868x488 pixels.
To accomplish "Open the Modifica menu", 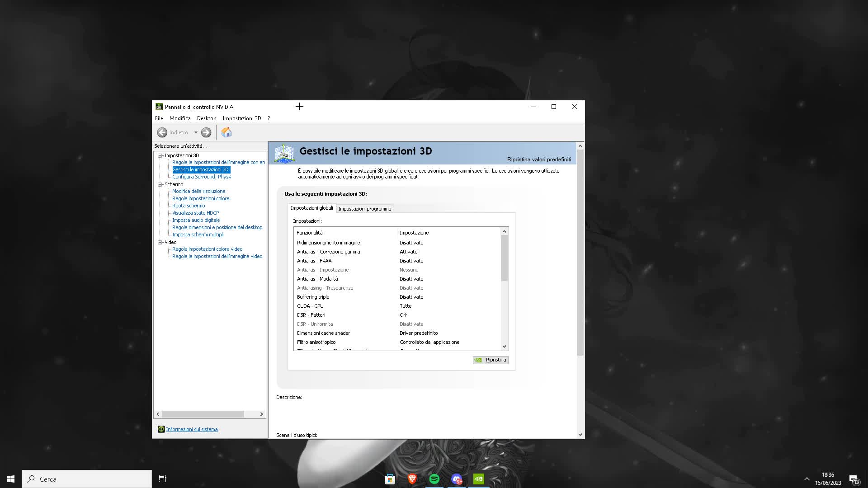I will pyautogui.click(x=180, y=118).
